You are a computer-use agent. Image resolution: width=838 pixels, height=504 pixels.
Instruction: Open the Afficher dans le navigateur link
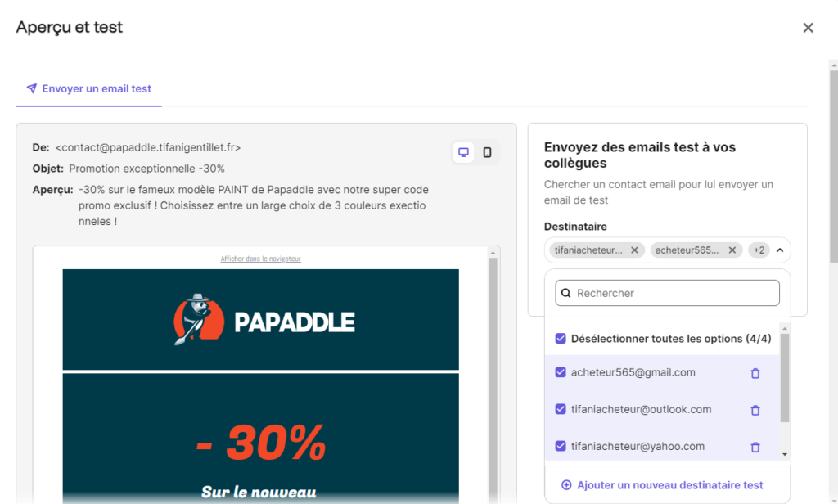click(260, 259)
